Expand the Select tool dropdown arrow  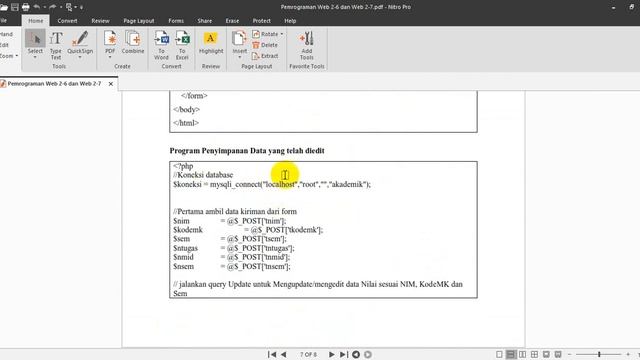35,57
